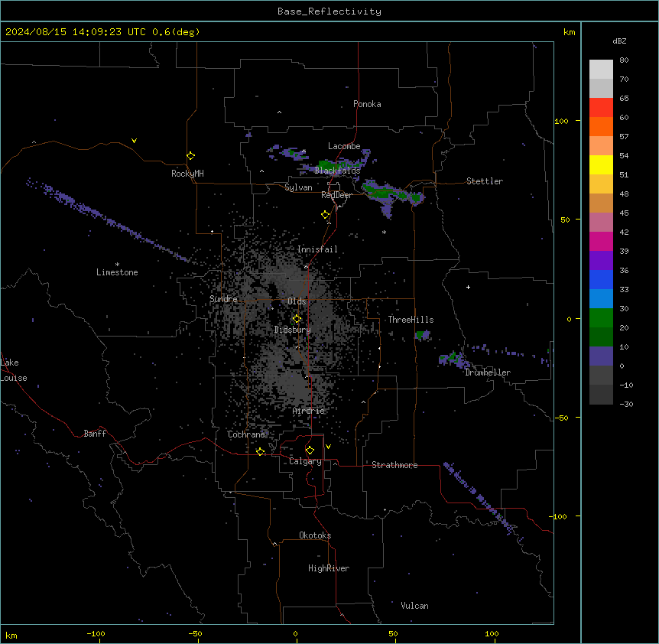Image resolution: width=659 pixels, height=644 pixels.
Task: Click the Sundre town label
Action: point(223,299)
